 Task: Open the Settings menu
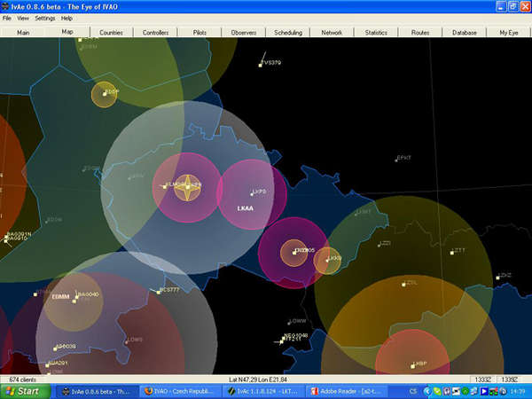point(45,19)
